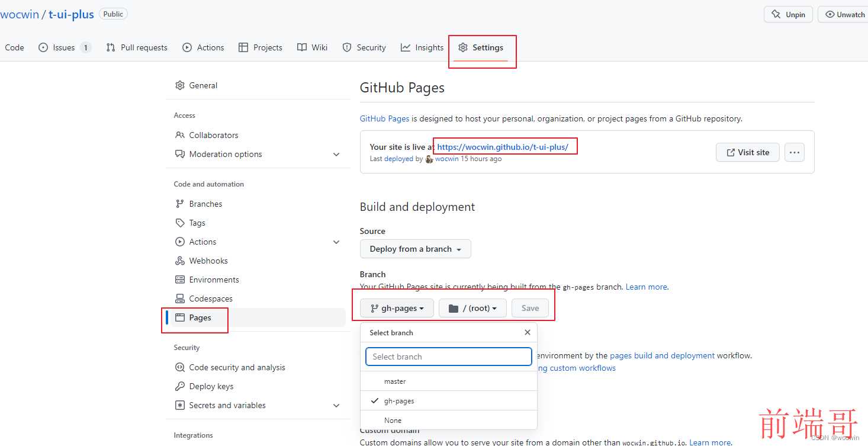868x446 pixels.
Task: Open Environments settings page
Action: click(214, 280)
